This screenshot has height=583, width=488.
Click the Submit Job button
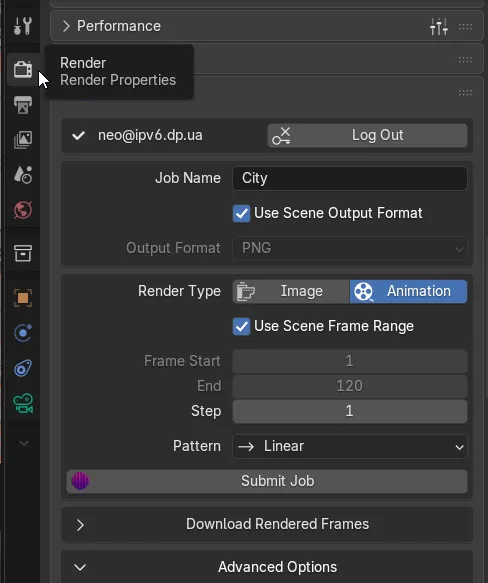point(267,481)
